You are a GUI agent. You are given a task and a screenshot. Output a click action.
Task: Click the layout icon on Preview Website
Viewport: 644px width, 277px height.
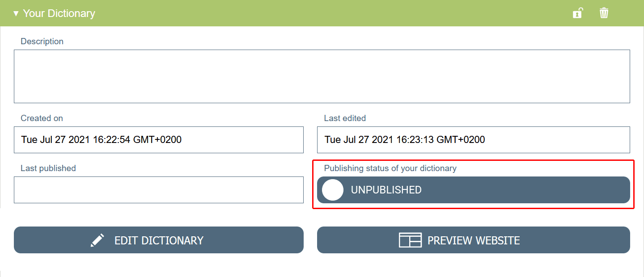pos(410,240)
